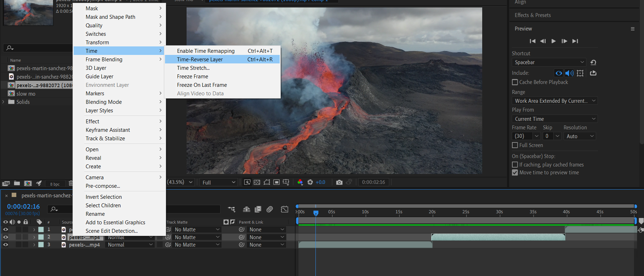The height and width of the screenshot is (276, 644).
Task: Open the Preview panel hamburger menu
Action: coord(632,29)
